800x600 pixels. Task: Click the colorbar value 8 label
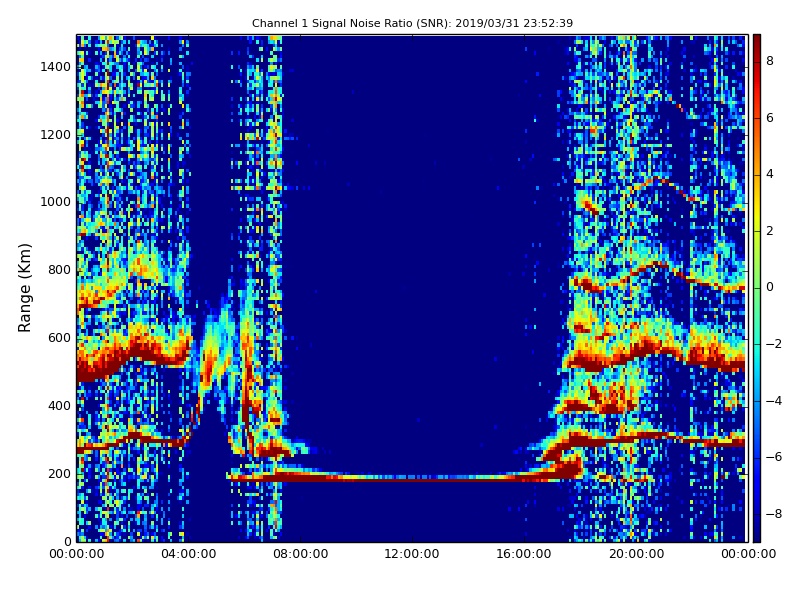(770, 61)
